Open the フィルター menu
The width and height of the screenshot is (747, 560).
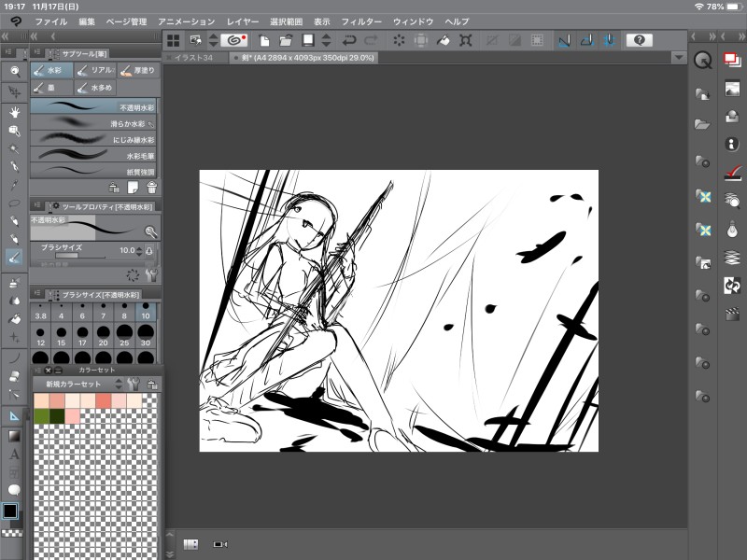point(360,21)
